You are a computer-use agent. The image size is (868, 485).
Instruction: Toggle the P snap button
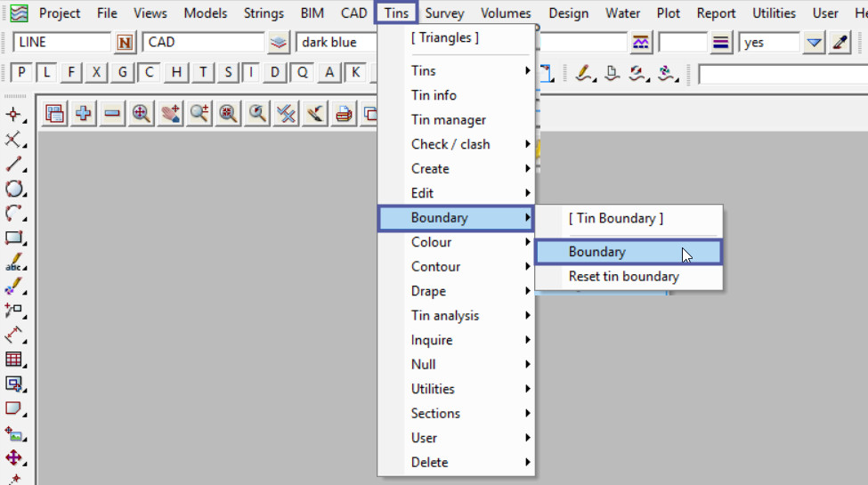point(22,73)
